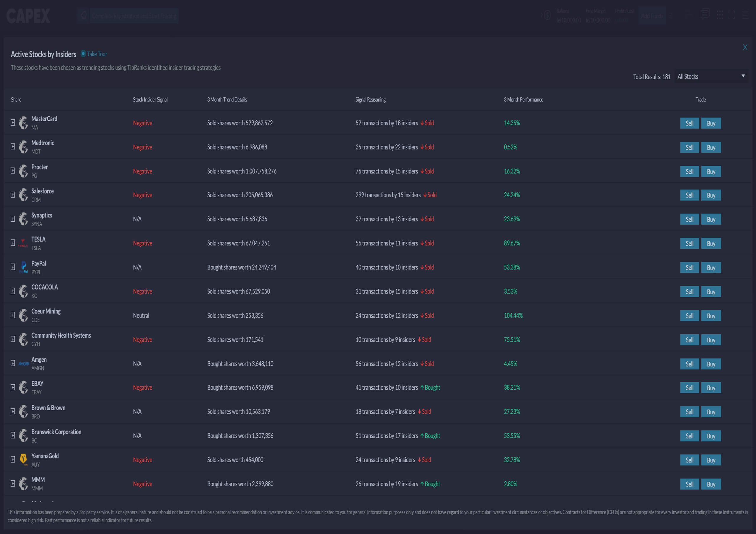The image size is (756, 534).
Task: Expand the MasterCard row details
Action: (12, 123)
